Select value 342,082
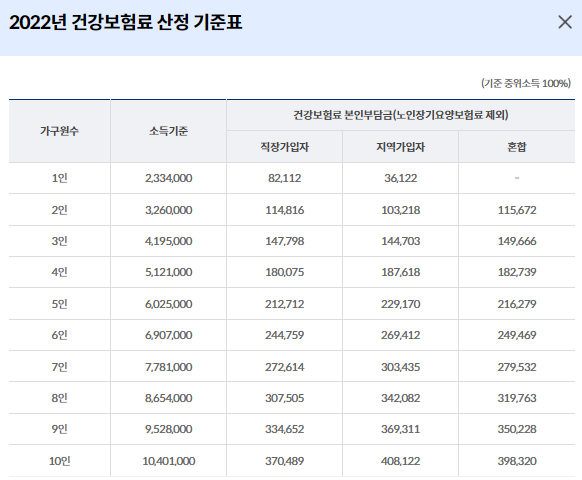This screenshot has height=480, width=582. [400, 398]
